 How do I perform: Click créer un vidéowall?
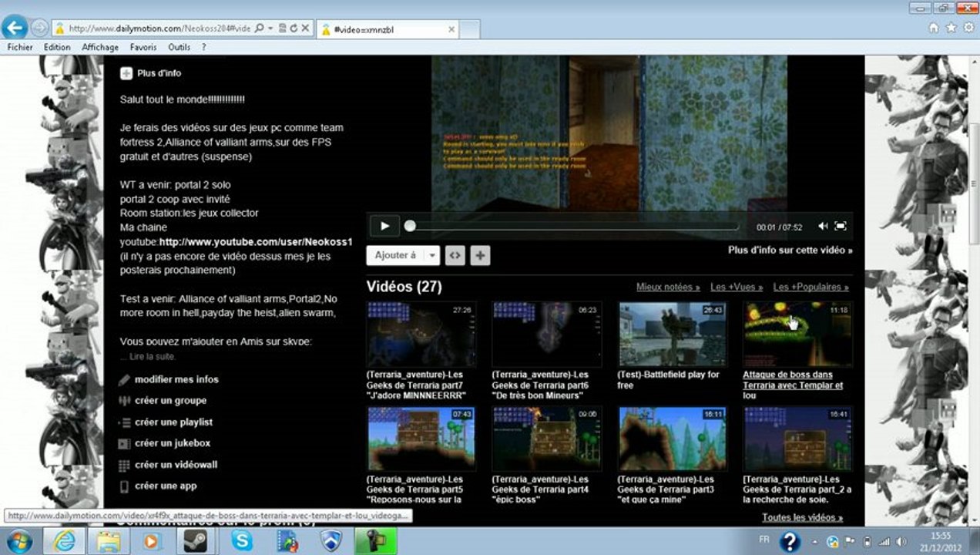(x=176, y=465)
